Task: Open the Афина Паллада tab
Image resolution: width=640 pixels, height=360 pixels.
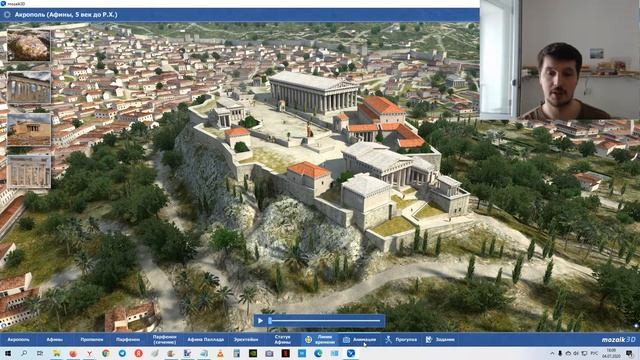Action: pyautogui.click(x=206, y=340)
